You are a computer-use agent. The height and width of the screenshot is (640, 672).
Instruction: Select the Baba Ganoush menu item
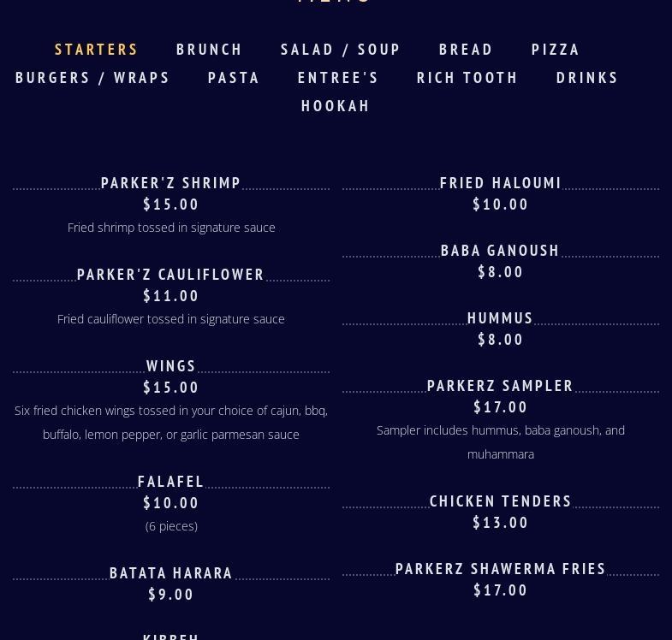point(501,251)
